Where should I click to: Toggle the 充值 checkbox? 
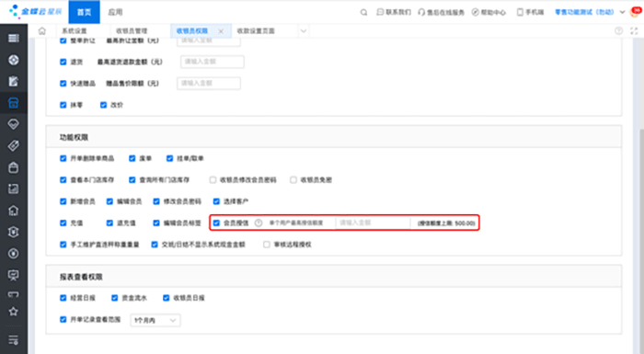[x=63, y=223]
